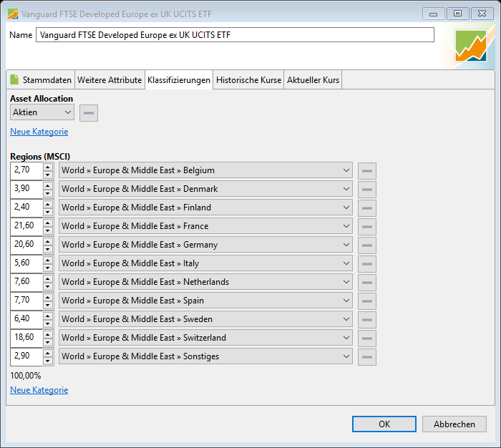
Task: Open the Germany region dropdown
Action: [205, 245]
